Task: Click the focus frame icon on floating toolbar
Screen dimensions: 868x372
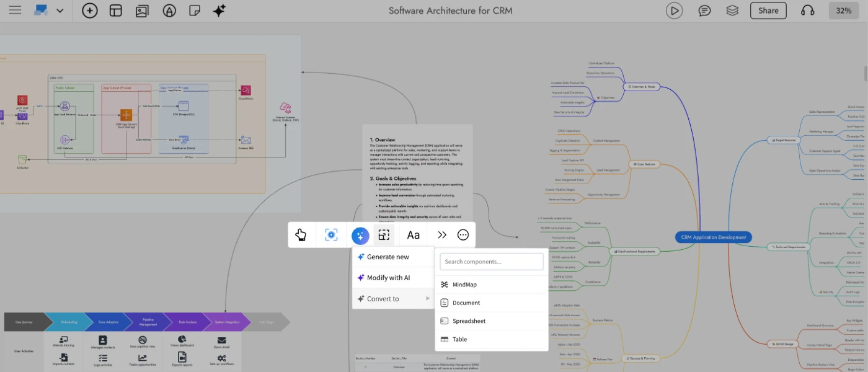Action: coord(330,235)
